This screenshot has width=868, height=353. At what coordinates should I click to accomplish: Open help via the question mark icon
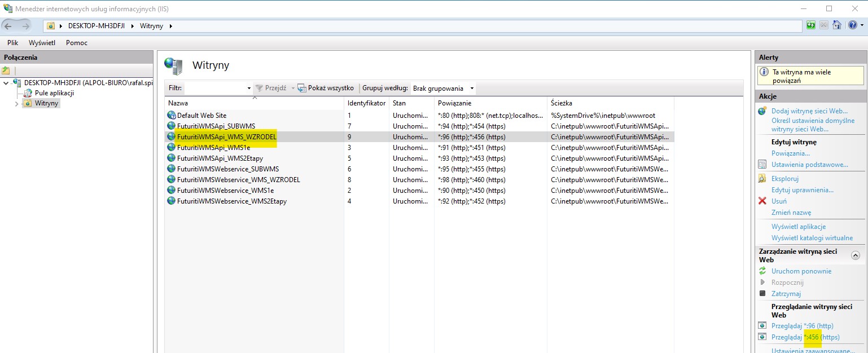[x=852, y=25]
